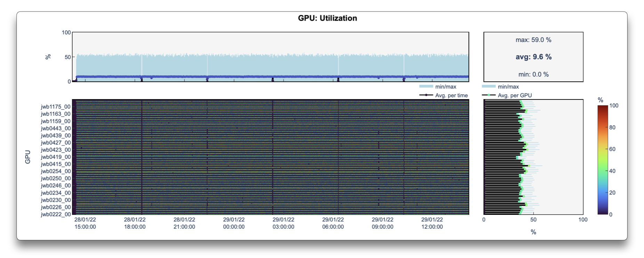The image size is (644, 258).
Task: Click the vertical "GPU" axis title of the heatmap
Action: (28, 157)
